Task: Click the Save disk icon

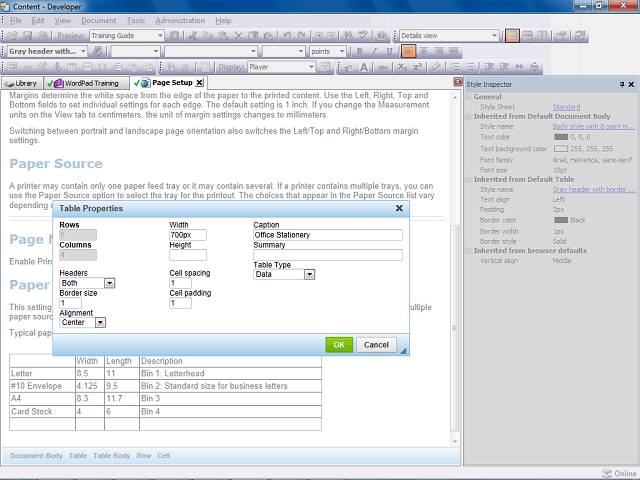Action: [27, 36]
